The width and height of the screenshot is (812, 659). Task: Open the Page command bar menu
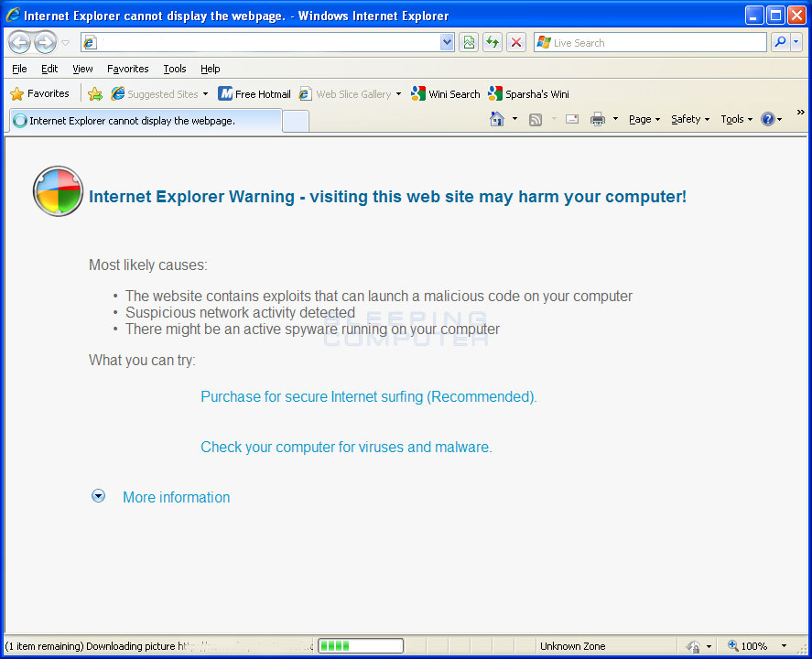(x=644, y=119)
